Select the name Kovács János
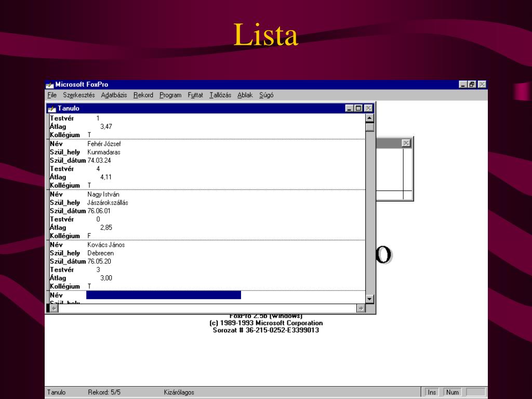The height and width of the screenshot is (399, 532). (x=106, y=245)
